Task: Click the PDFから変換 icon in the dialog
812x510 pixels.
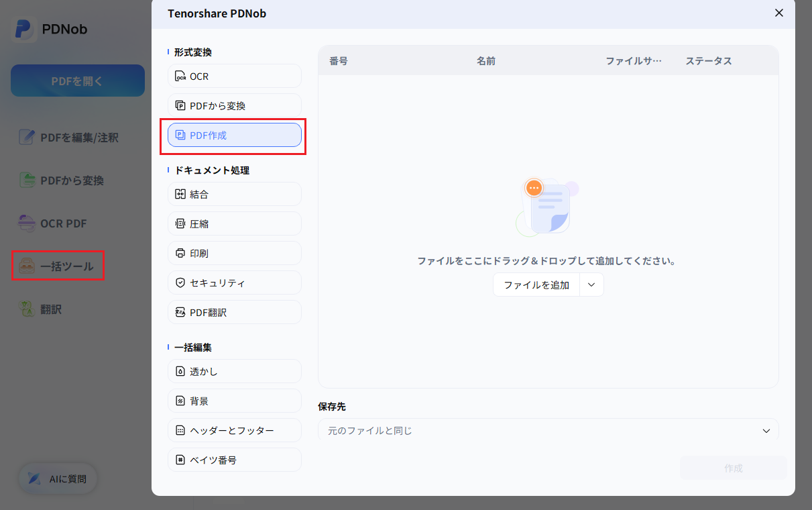Action: (180, 106)
